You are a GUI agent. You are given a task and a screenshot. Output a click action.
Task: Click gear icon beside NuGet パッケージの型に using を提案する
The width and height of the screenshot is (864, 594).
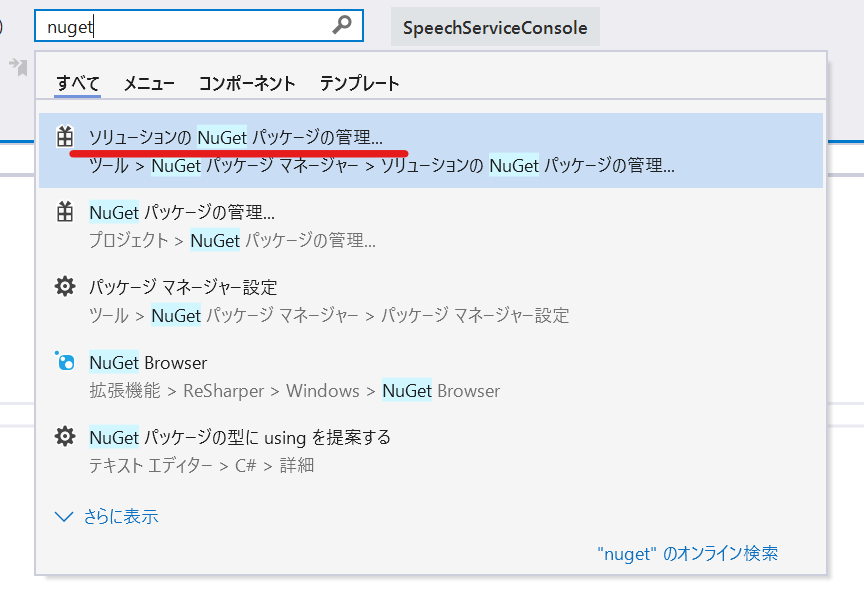coord(65,436)
